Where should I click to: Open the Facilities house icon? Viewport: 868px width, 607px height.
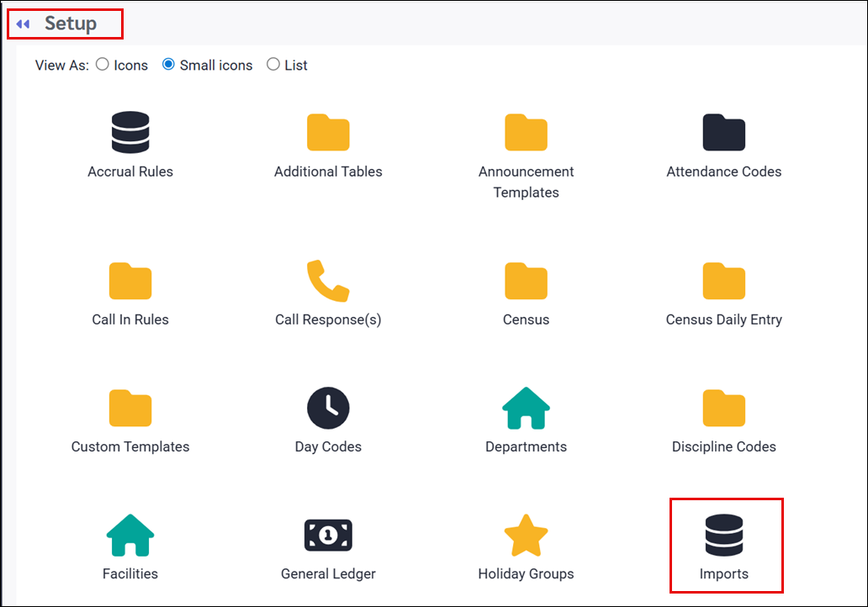point(130,536)
